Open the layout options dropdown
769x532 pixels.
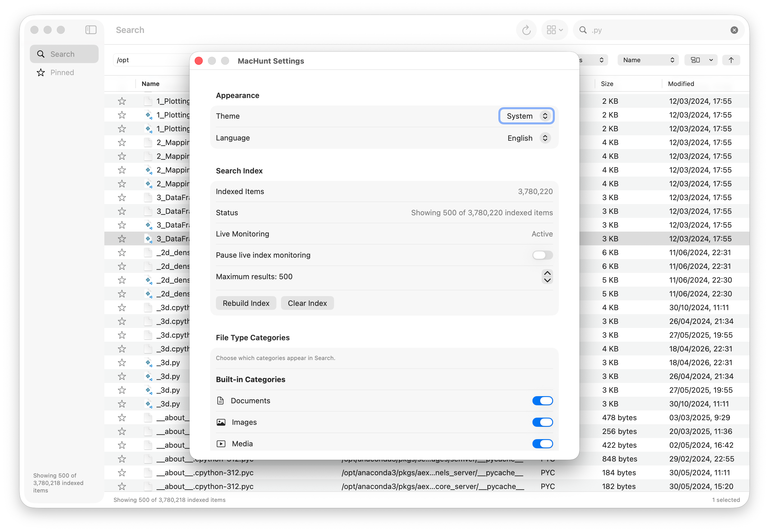(x=701, y=60)
